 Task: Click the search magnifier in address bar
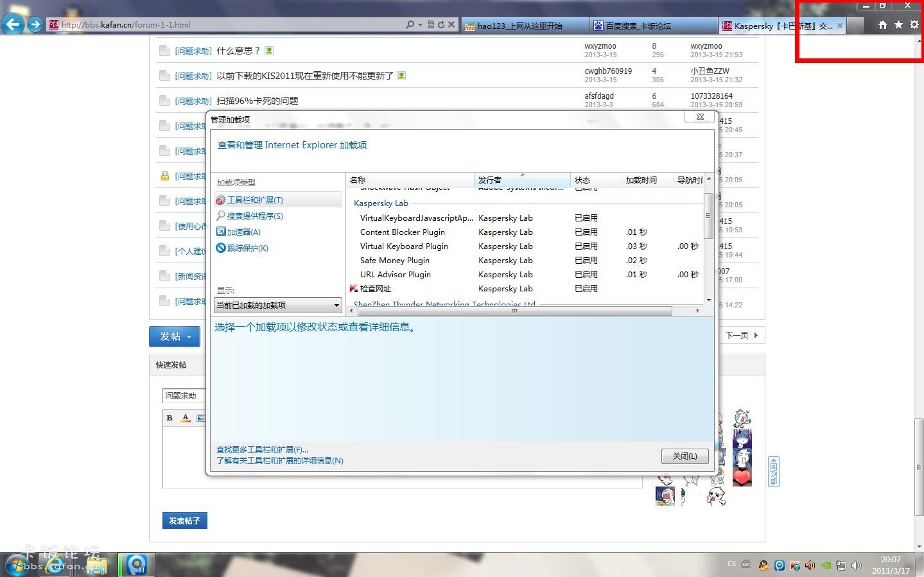(x=410, y=25)
